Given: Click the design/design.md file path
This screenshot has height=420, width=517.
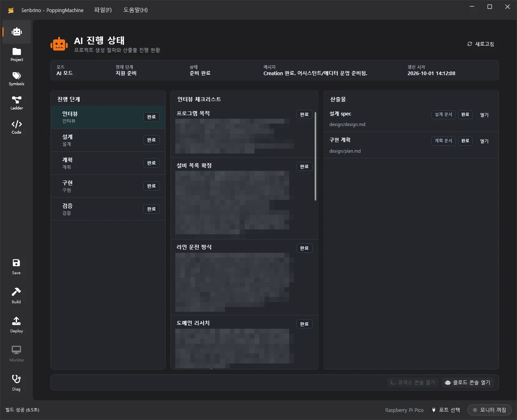Looking at the screenshot, I should (x=347, y=124).
